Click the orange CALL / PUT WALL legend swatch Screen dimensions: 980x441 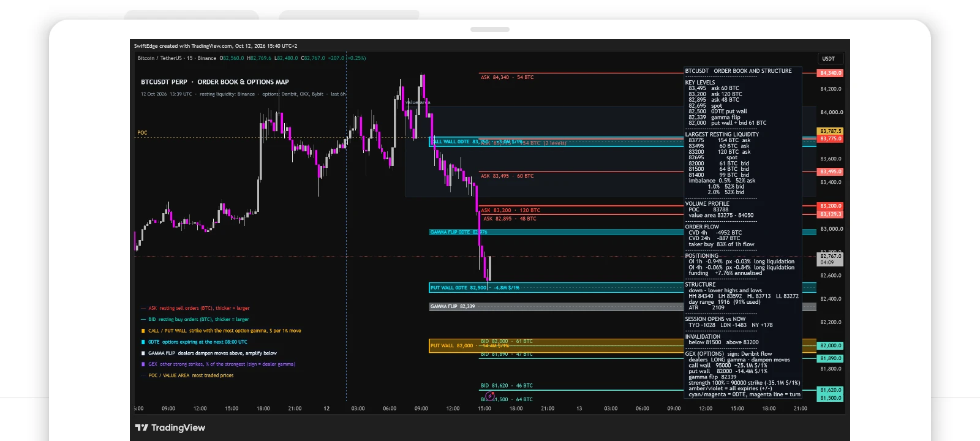pos(143,331)
